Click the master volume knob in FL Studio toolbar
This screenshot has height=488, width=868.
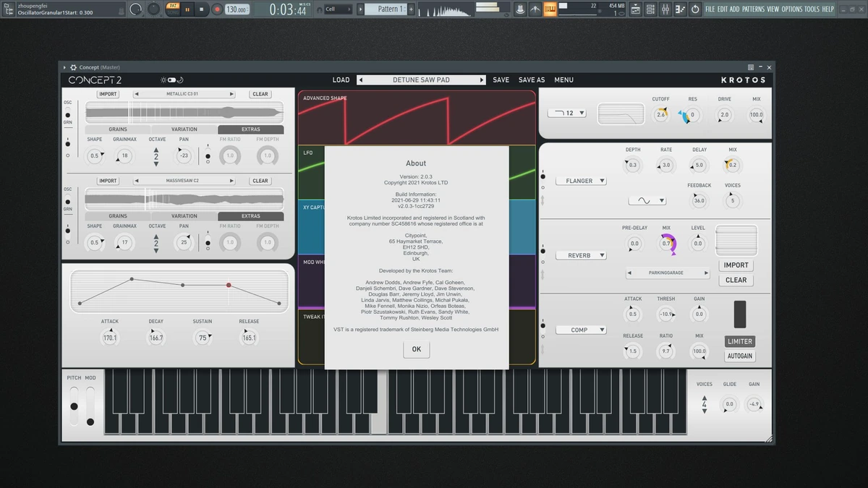tap(136, 9)
